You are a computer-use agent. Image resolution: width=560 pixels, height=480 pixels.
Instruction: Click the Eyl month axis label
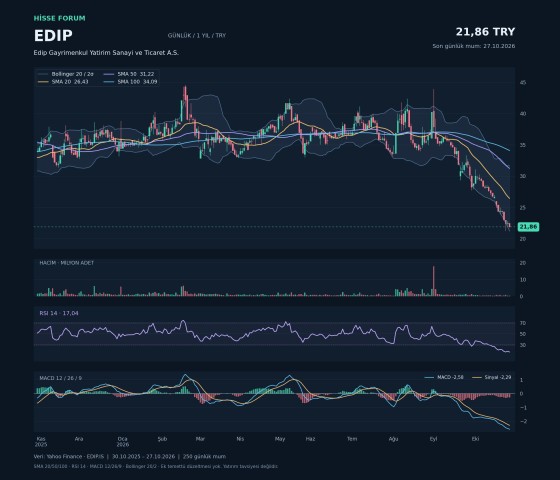(433, 439)
